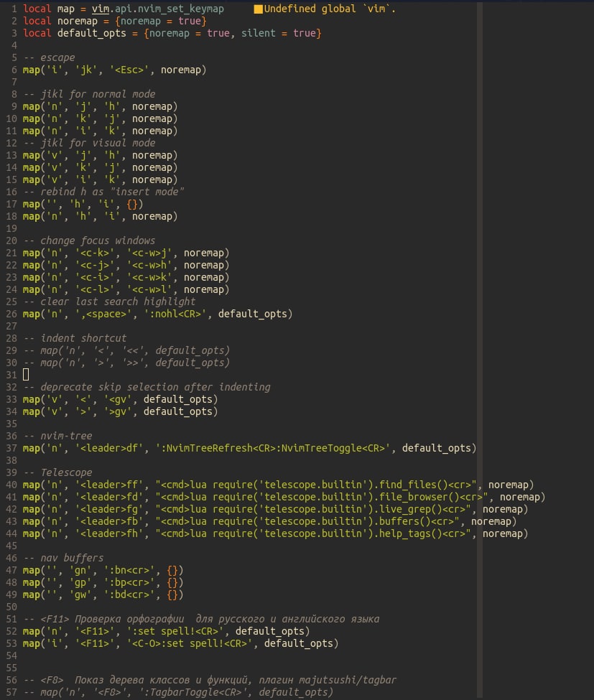The height and width of the screenshot is (700, 594).
Task: Click ':bd<cr>' string on line 49
Action: (129, 594)
